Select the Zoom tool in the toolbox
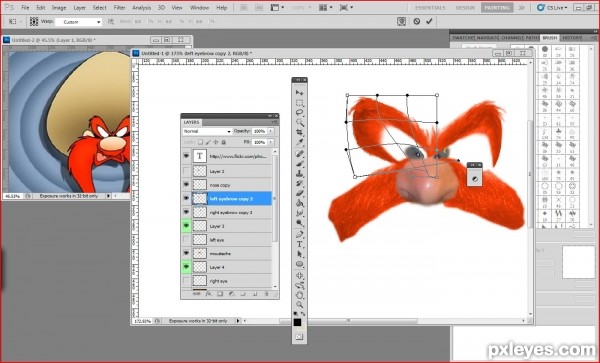600x363 pixels. coord(299,305)
